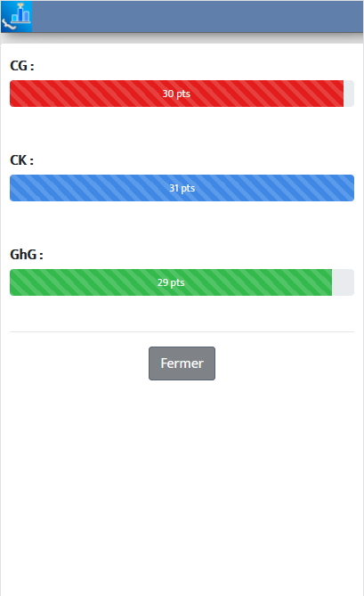Click the "GhG :" team label
364x596 pixels.
click(27, 255)
